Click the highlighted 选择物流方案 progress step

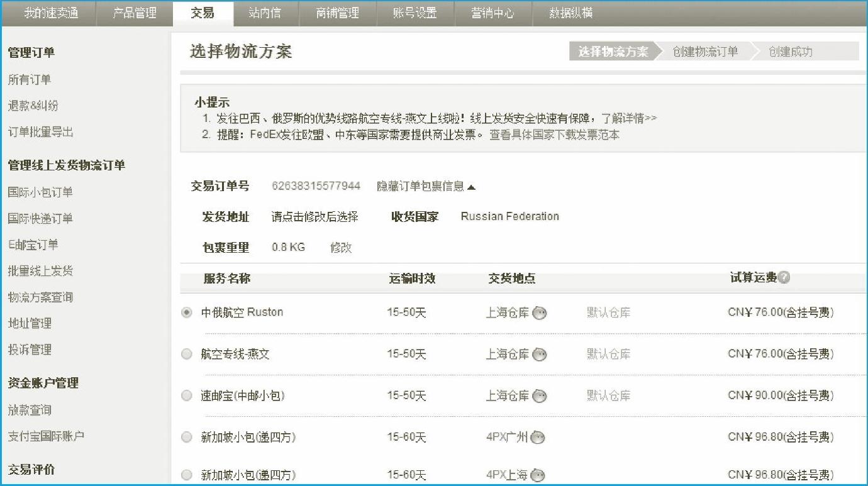click(x=613, y=52)
